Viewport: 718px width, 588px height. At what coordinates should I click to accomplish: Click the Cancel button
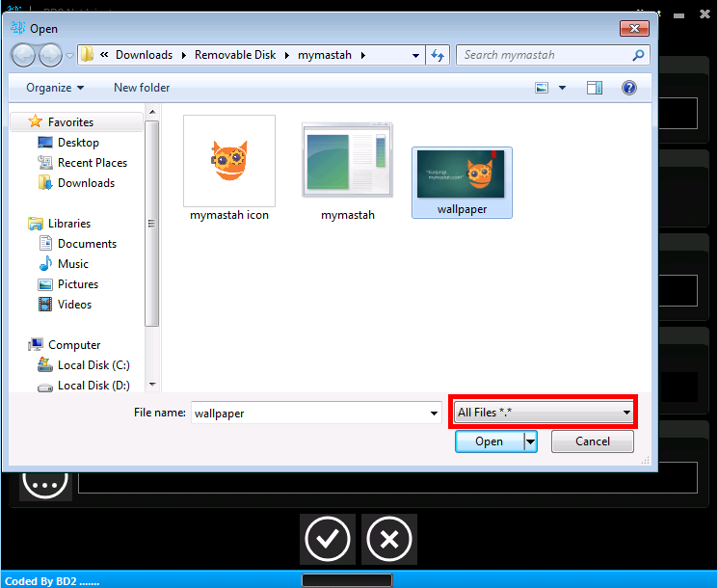(593, 441)
